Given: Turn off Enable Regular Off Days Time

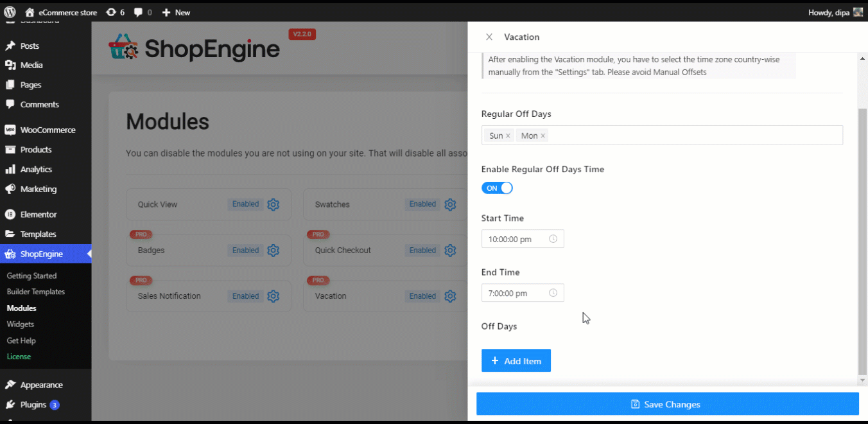Looking at the screenshot, I should (497, 188).
